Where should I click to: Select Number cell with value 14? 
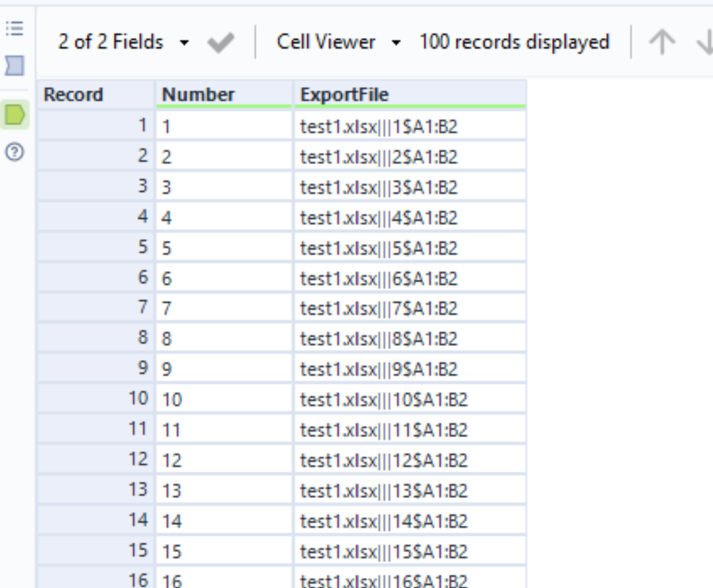(x=224, y=520)
